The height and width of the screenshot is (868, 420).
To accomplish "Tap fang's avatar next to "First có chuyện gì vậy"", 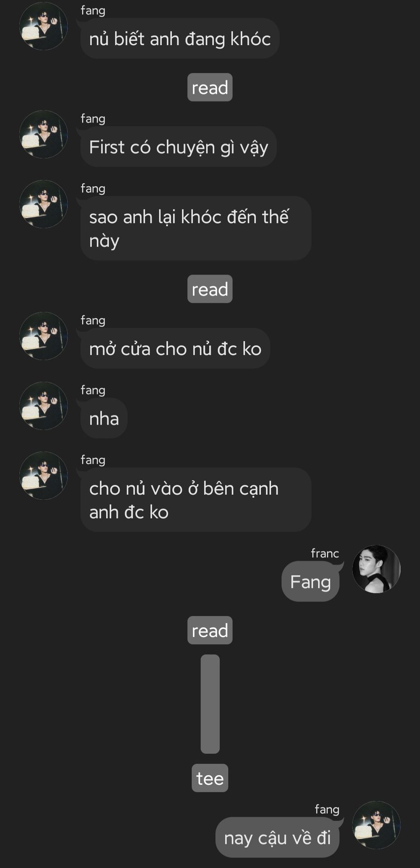I will 43,134.
